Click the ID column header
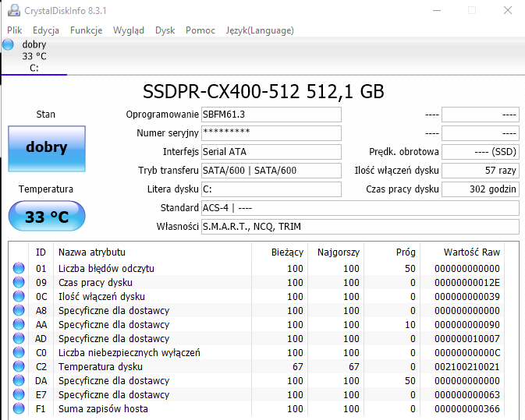Viewport: 525px width, 420px height. click(x=41, y=252)
